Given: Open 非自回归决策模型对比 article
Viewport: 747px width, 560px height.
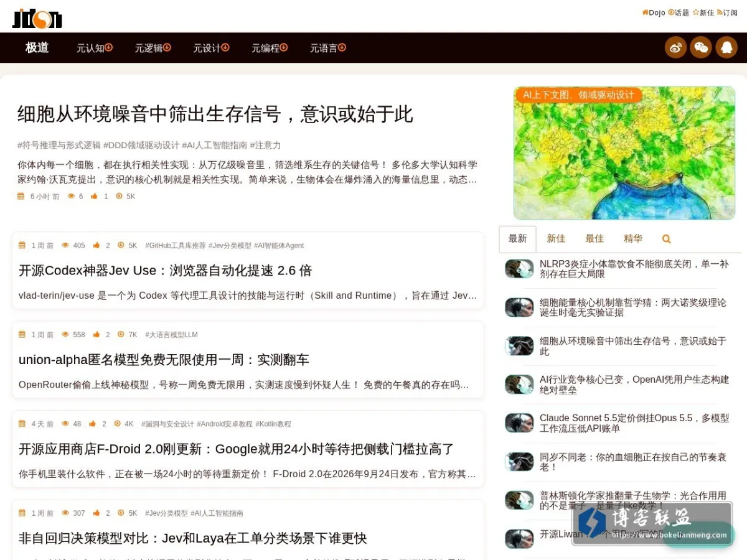Looking at the screenshot, I should tap(192, 538).
